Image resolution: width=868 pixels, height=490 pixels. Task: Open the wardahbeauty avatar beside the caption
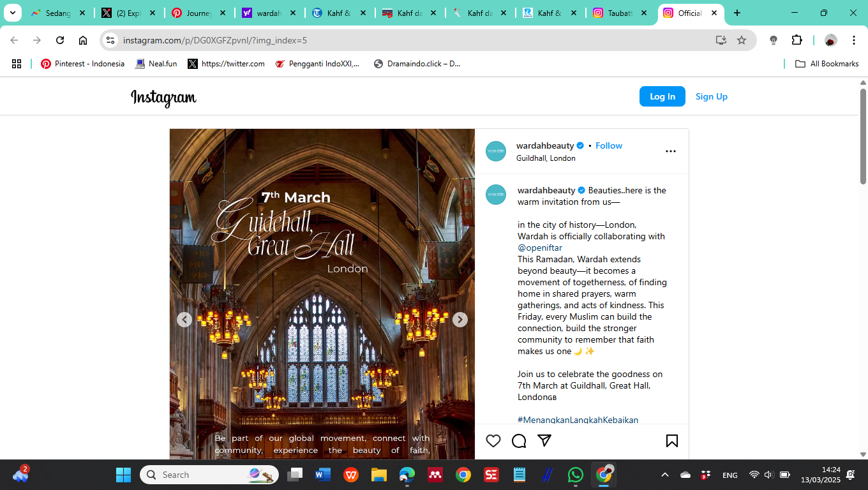[496, 195]
